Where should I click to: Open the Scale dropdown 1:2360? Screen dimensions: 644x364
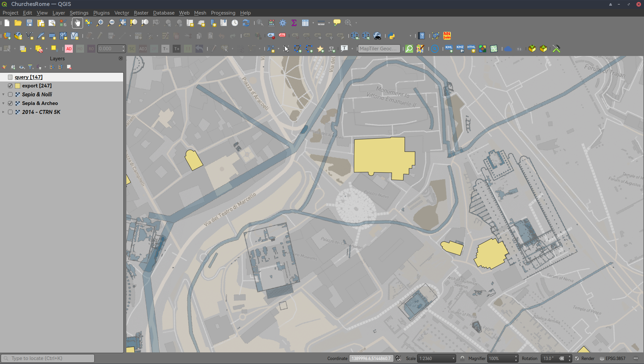pos(453,358)
